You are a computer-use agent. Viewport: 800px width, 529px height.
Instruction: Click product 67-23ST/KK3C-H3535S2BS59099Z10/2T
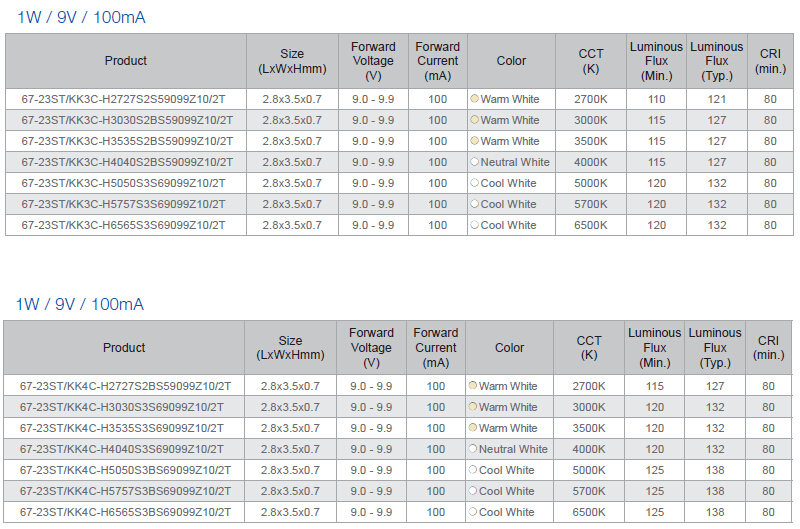point(127,141)
